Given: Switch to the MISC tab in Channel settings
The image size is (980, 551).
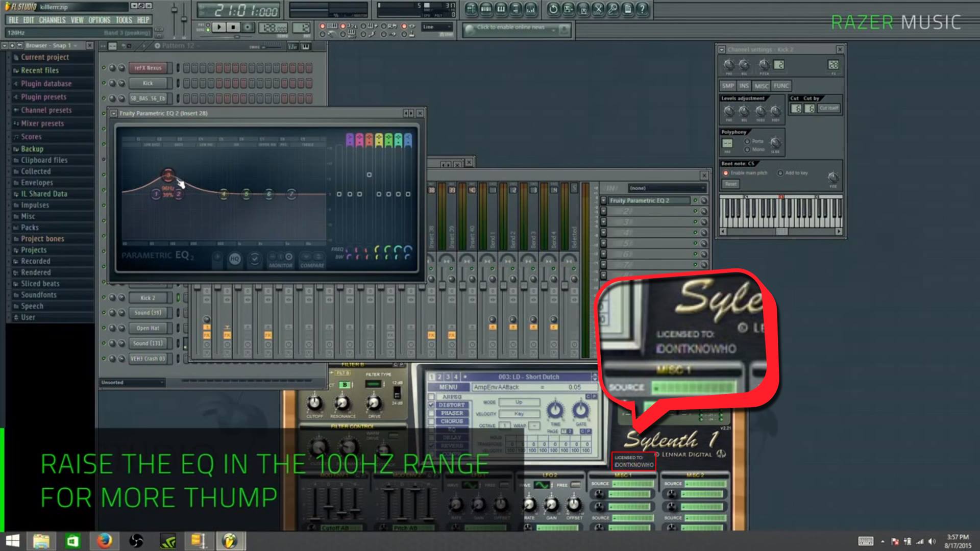Looking at the screenshot, I should (761, 86).
